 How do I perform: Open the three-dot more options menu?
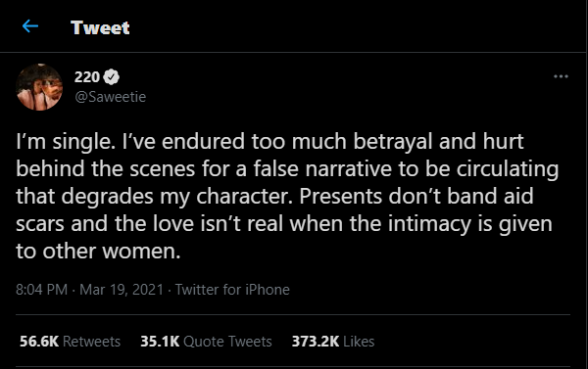[561, 76]
